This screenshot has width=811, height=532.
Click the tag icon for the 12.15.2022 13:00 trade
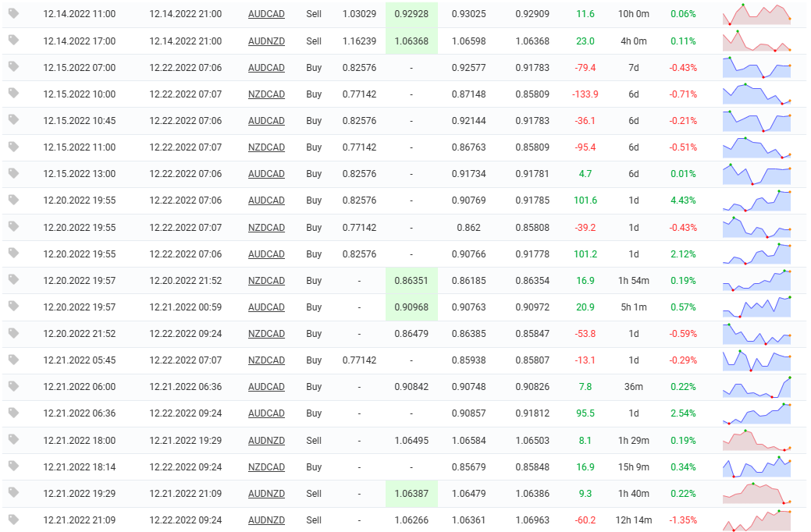[x=14, y=172]
